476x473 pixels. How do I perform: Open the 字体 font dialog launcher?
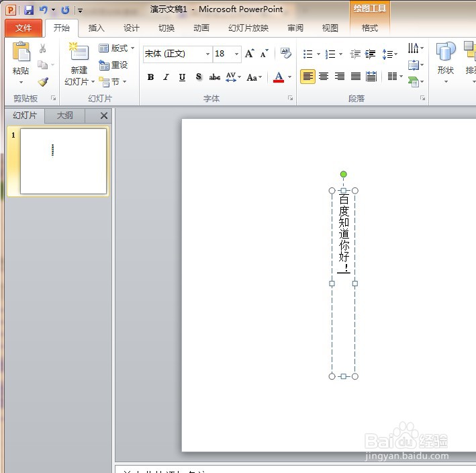(291, 98)
